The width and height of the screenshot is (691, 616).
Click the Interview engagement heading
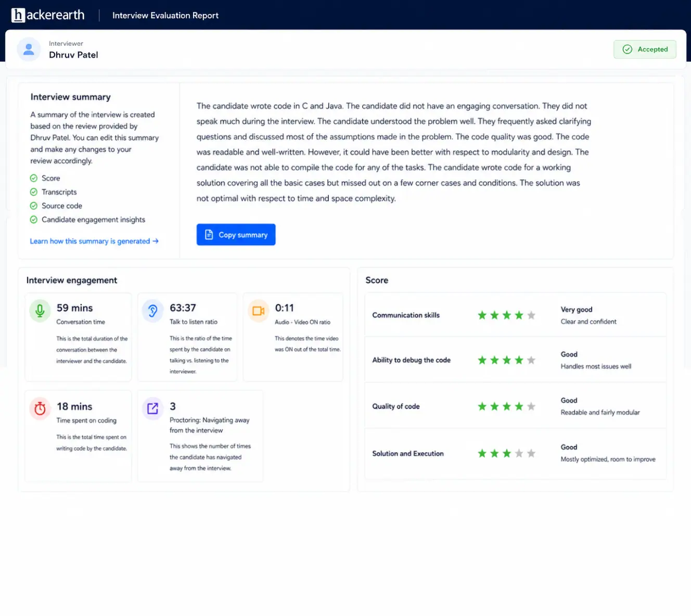coord(72,280)
